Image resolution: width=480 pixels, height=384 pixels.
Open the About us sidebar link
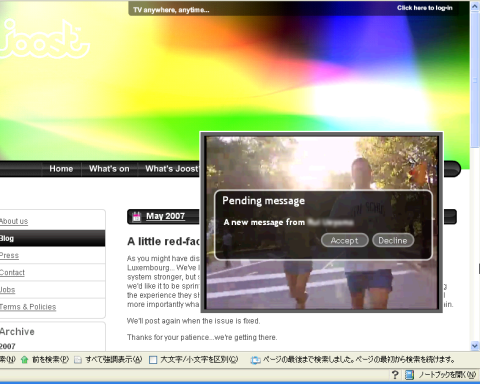click(x=14, y=221)
